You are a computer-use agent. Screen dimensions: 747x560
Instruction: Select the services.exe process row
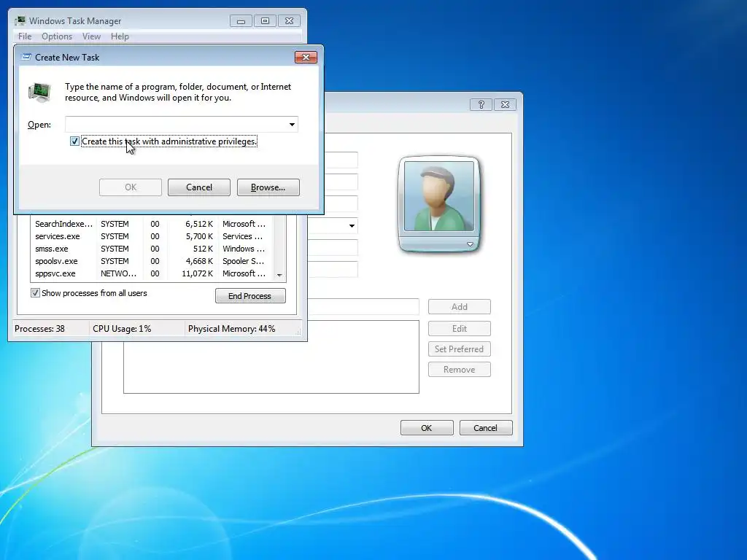pos(152,236)
